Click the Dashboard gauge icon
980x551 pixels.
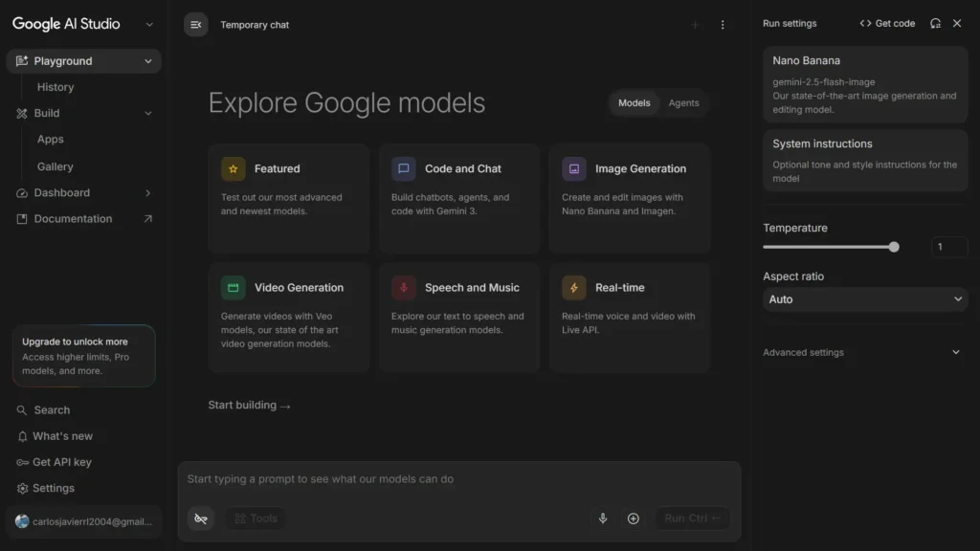click(22, 193)
